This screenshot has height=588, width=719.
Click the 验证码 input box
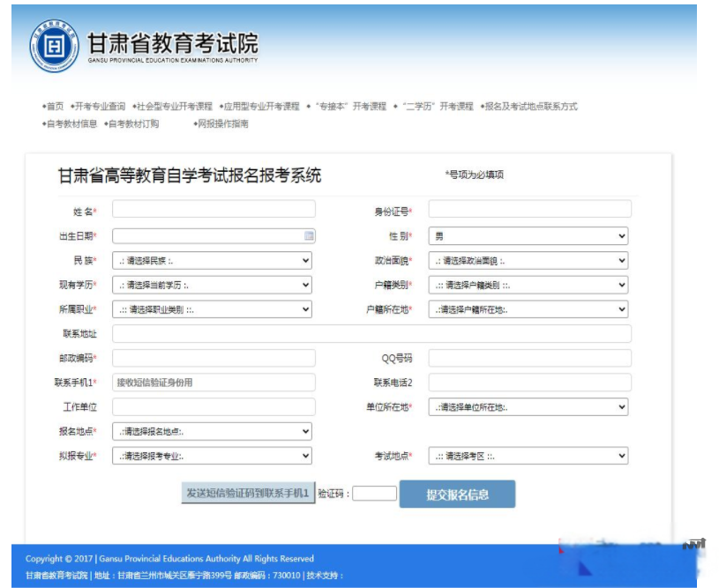(x=375, y=494)
